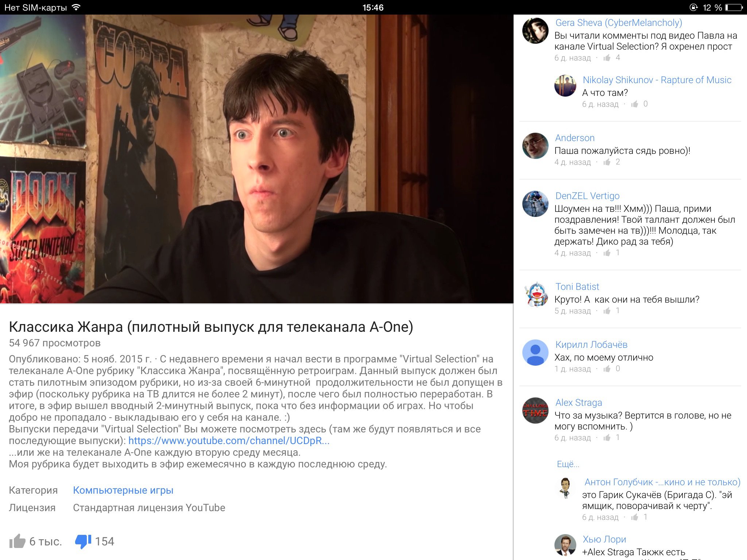747x560 pixels.
Task: Like Anderson's comment thumbs-up
Action: 607,162
